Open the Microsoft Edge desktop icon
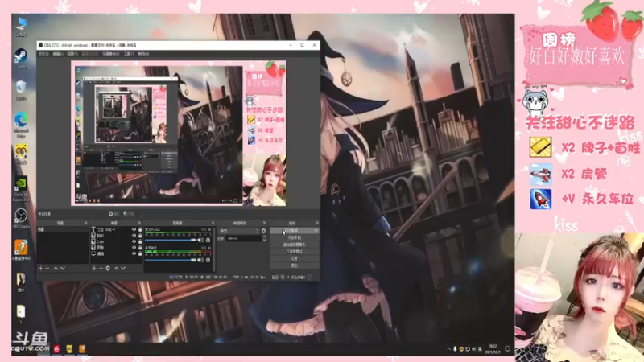This screenshot has height=362, width=644. 21,125
